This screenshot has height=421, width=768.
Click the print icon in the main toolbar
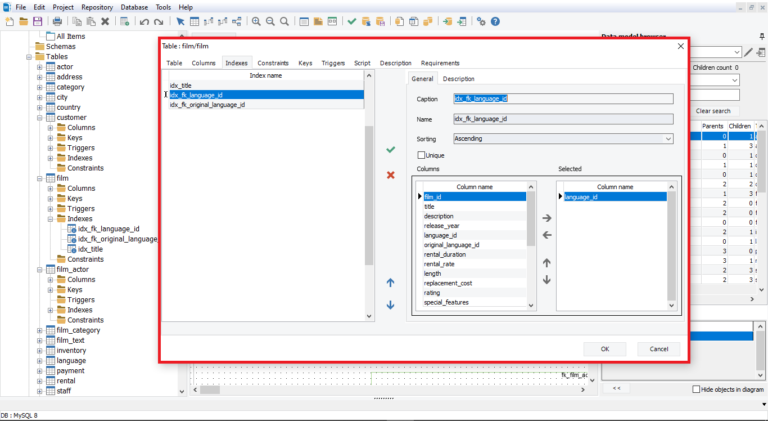(57, 21)
